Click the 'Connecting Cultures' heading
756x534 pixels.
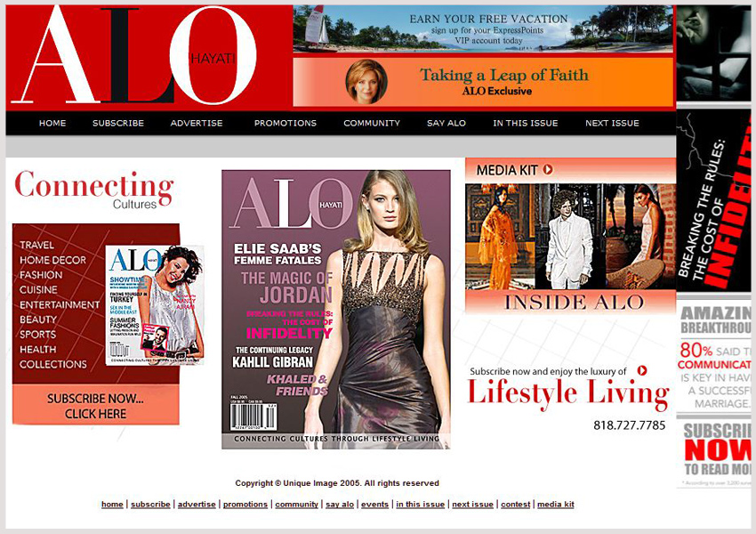pyautogui.click(x=94, y=190)
